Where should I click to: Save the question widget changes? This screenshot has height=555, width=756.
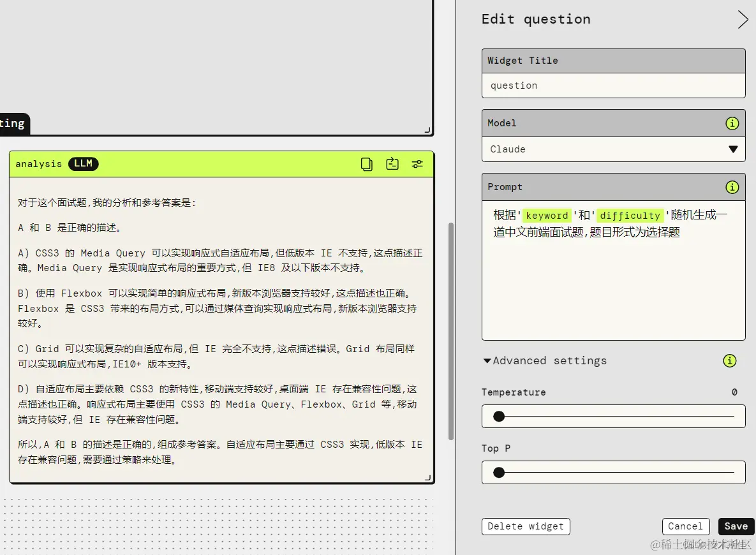coord(736,526)
